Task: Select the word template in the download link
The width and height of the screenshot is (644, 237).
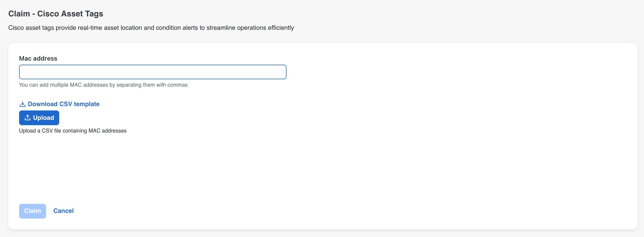Action: point(87,104)
